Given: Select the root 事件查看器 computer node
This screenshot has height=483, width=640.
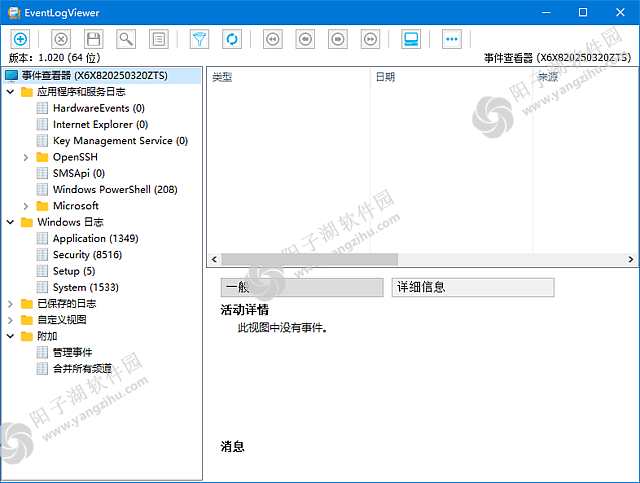Looking at the screenshot, I should pos(101,76).
